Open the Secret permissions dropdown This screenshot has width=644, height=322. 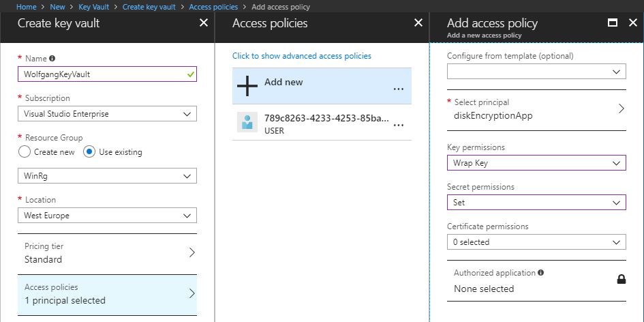[536, 203]
